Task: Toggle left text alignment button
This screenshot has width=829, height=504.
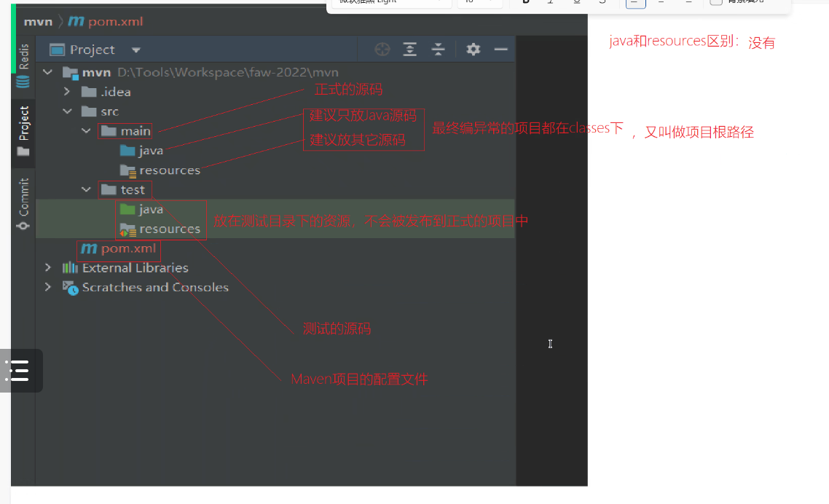Action: click(x=635, y=2)
